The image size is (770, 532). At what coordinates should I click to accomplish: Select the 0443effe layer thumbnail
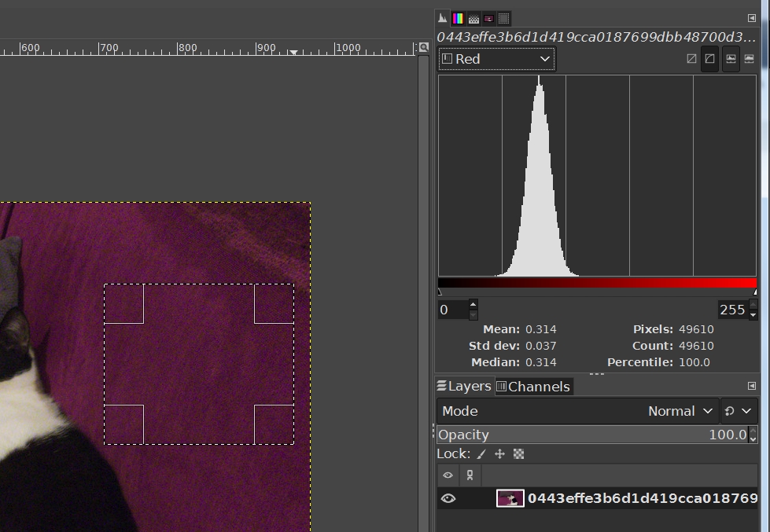point(510,498)
